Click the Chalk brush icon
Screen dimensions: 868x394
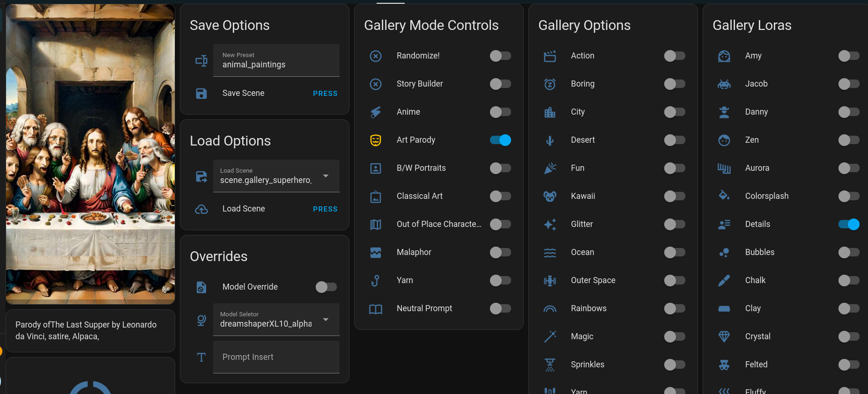point(724,280)
